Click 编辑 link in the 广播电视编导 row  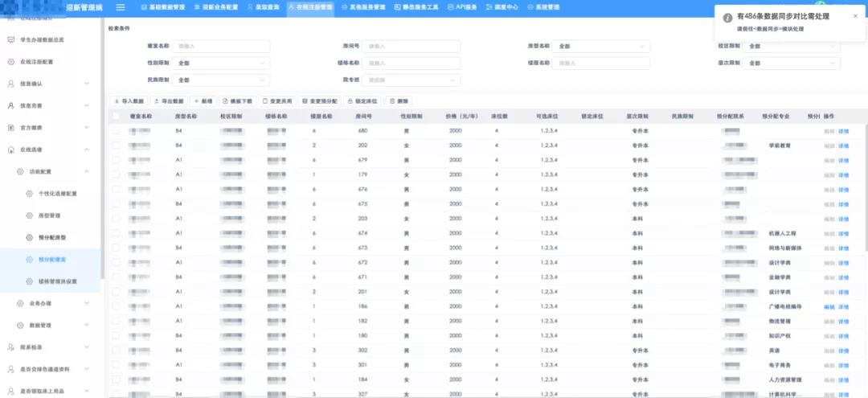point(829,306)
